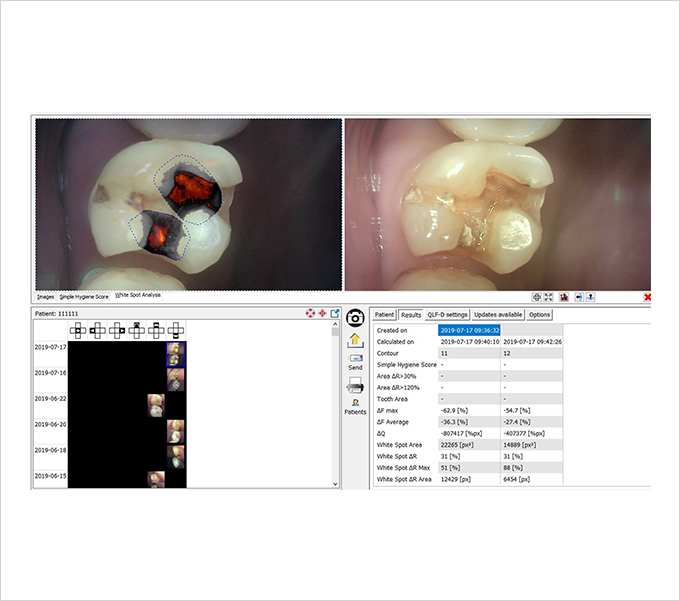Click the red X delete icon

pos(647,297)
